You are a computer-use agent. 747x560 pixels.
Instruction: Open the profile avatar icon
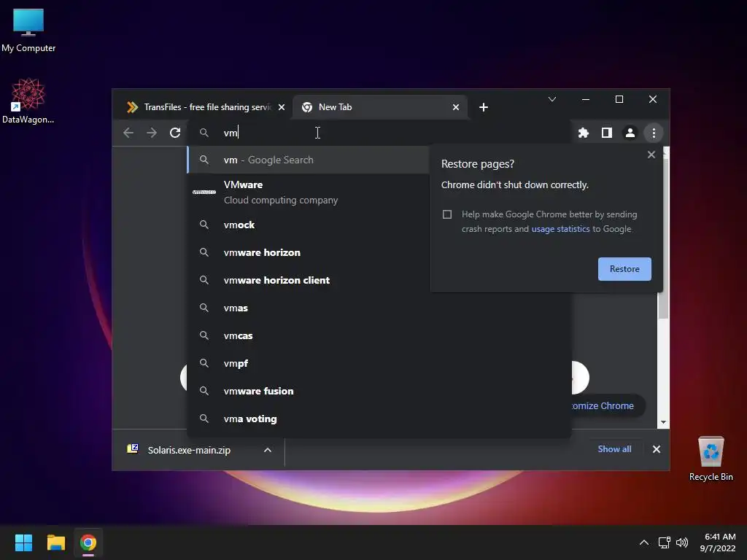[630, 133]
